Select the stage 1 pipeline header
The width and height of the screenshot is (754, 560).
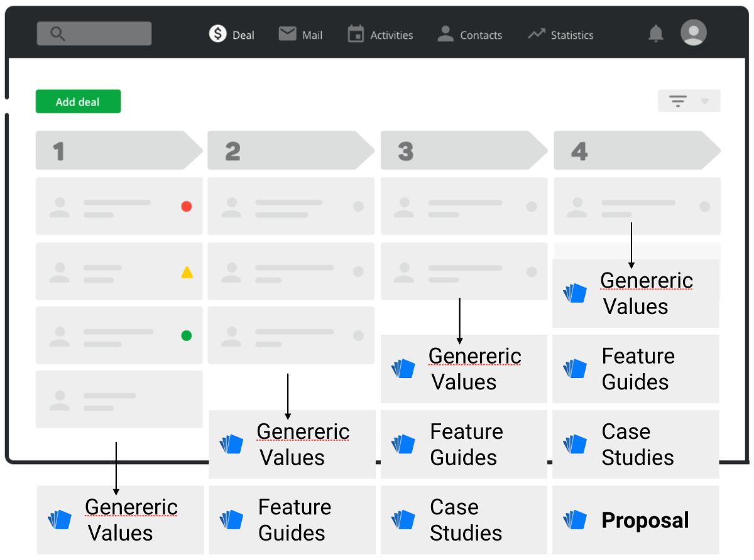[119, 150]
